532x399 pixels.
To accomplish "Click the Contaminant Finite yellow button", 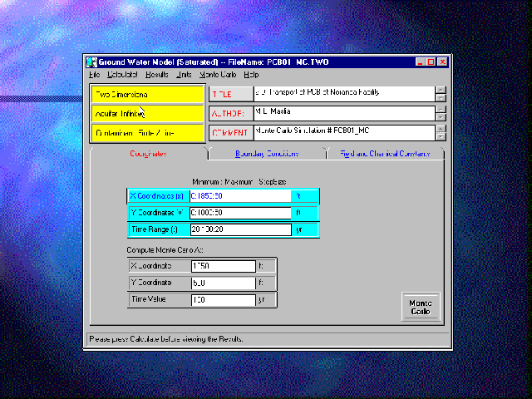I will (x=147, y=133).
